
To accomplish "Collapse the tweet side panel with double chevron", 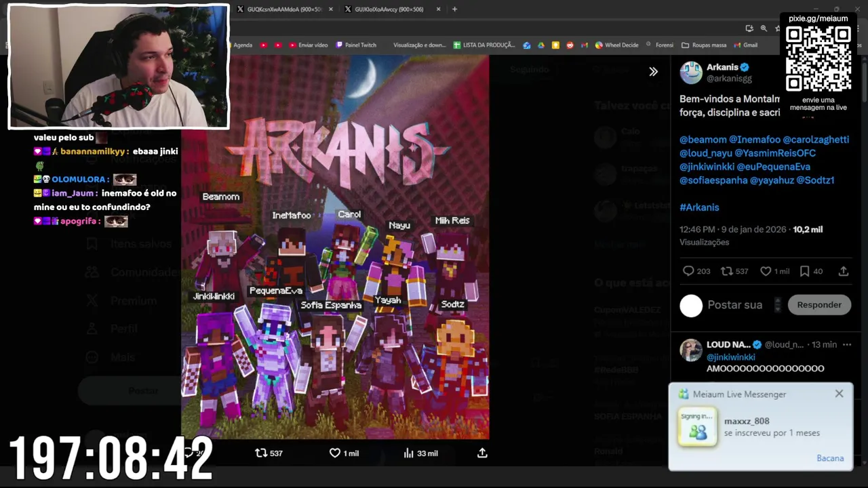I will [x=653, y=71].
